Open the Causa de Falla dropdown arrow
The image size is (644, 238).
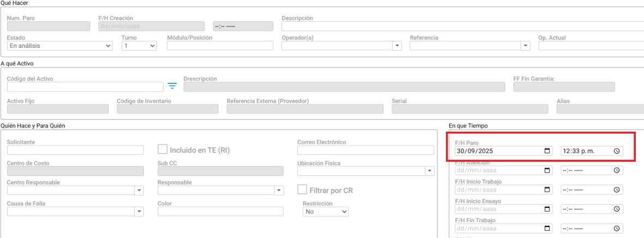pos(139,211)
